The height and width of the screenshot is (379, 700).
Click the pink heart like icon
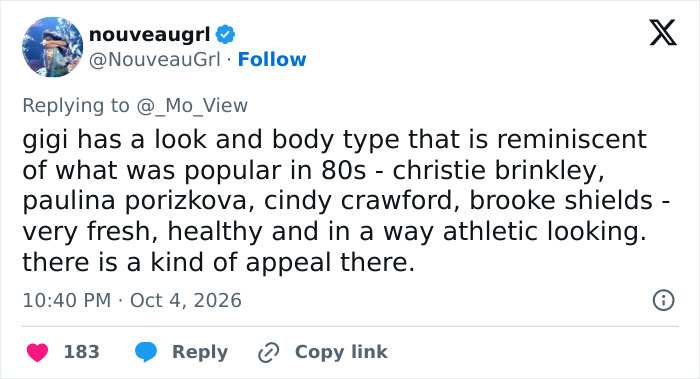(x=37, y=352)
